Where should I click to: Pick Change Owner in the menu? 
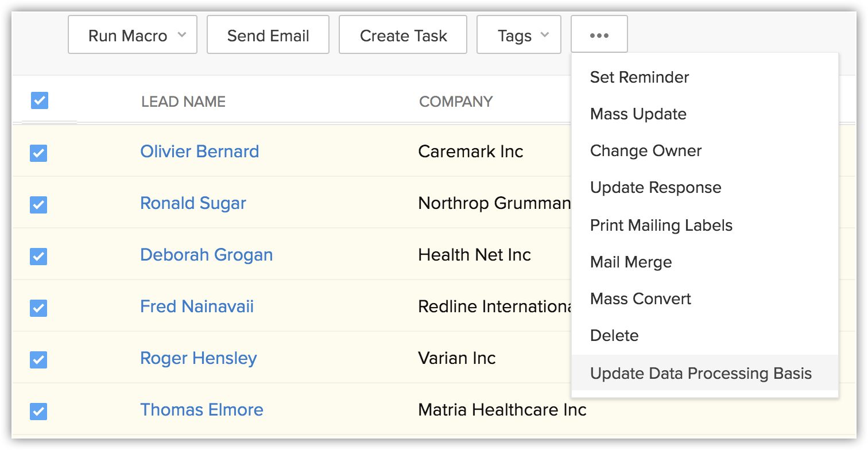pyautogui.click(x=646, y=151)
